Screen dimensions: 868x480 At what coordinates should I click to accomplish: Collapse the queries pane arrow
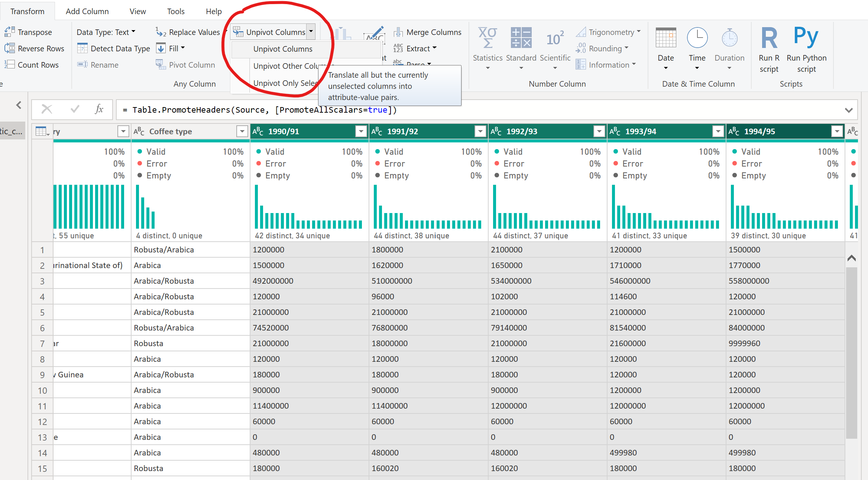(19, 105)
